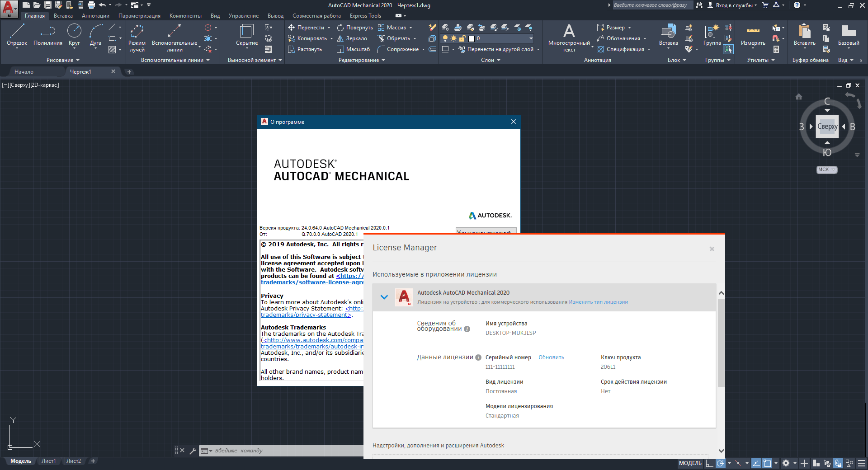Click the ViewCube home icon
Viewport: 868px width, 470px height.
pyautogui.click(x=799, y=97)
